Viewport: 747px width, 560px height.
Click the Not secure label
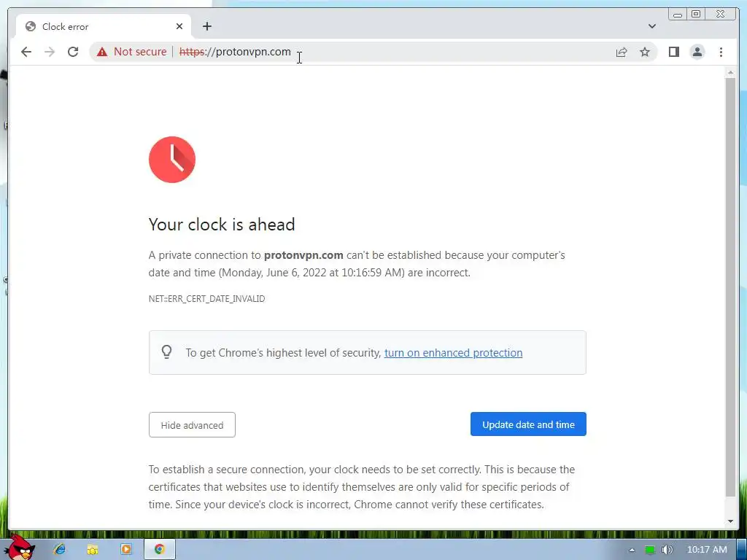click(x=140, y=52)
